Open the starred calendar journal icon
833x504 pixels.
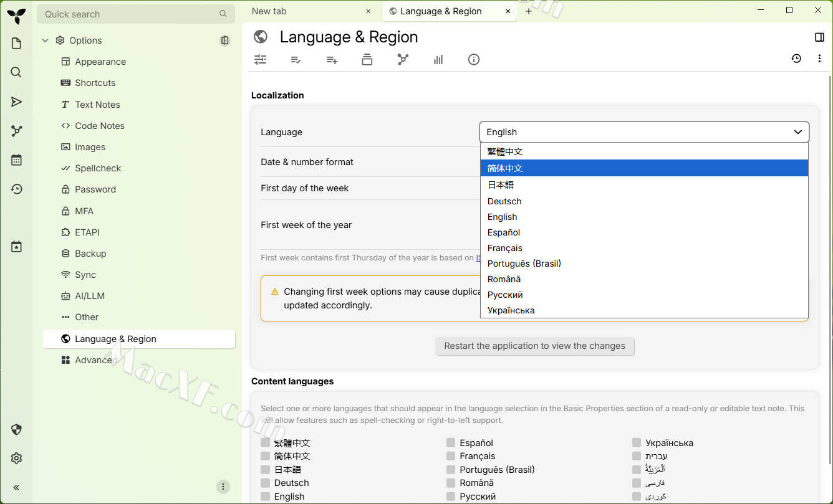[16, 247]
